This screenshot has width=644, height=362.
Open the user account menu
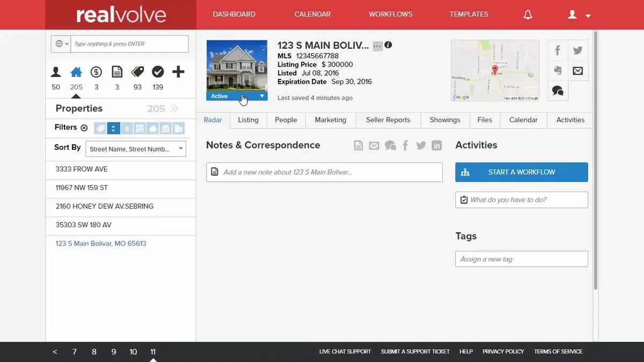coord(579,15)
